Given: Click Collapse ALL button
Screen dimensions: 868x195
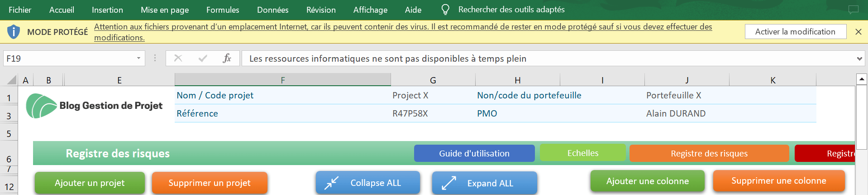Looking at the screenshot, I should point(368,183).
